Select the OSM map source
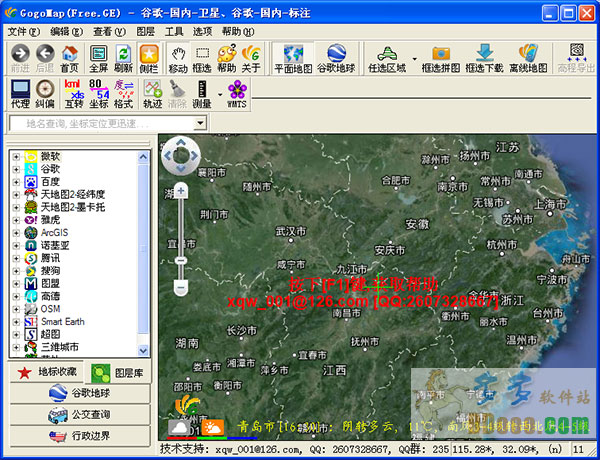 coord(51,308)
